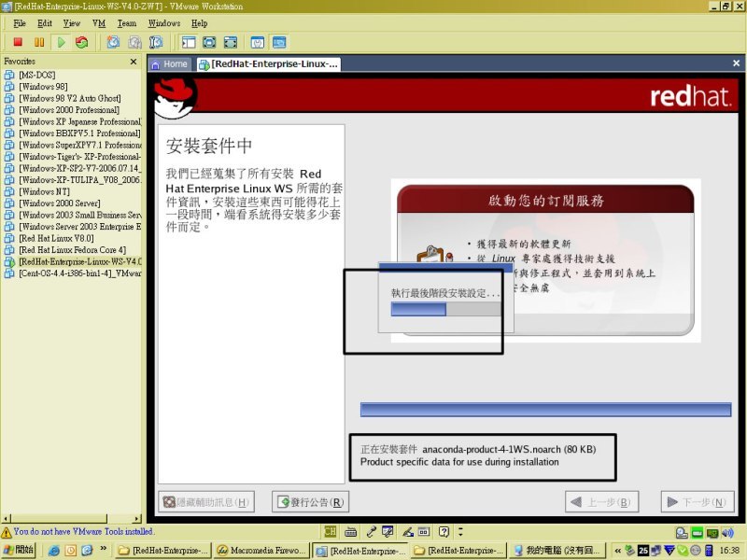The width and height of the screenshot is (747, 560).
Task: Open the View menu
Action: pyautogui.click(x=72, y=23)
